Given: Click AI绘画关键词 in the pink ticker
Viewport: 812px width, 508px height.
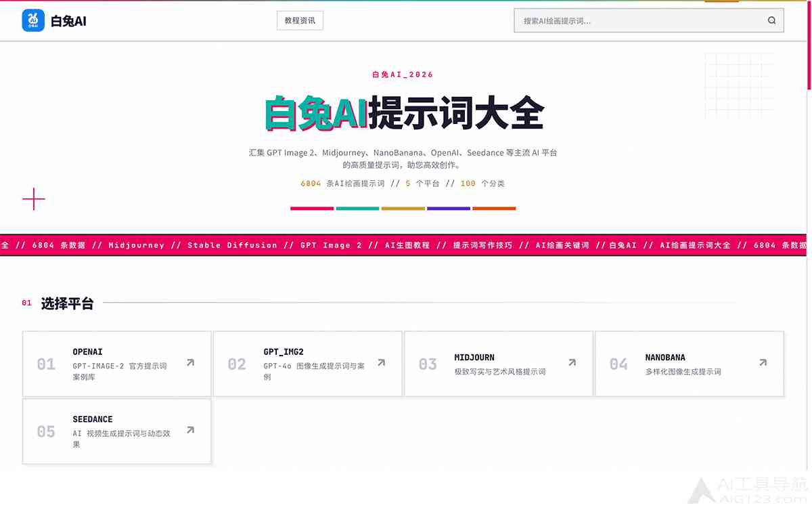Looking at the screenshot, I should pyautogui.click(x=562, y=245).
